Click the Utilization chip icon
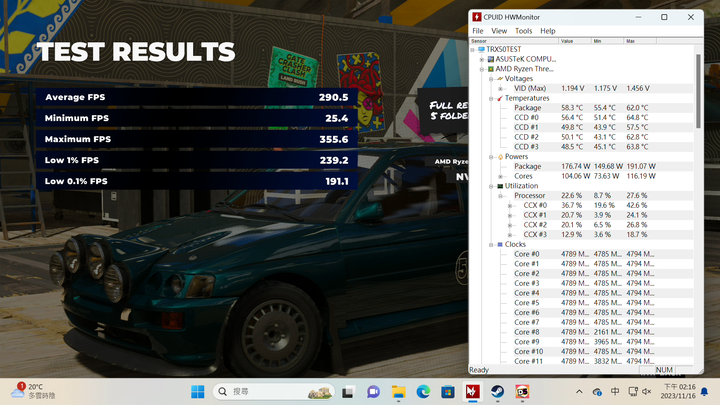The width and height of the screenshot is (720, 405). [500, 186]
